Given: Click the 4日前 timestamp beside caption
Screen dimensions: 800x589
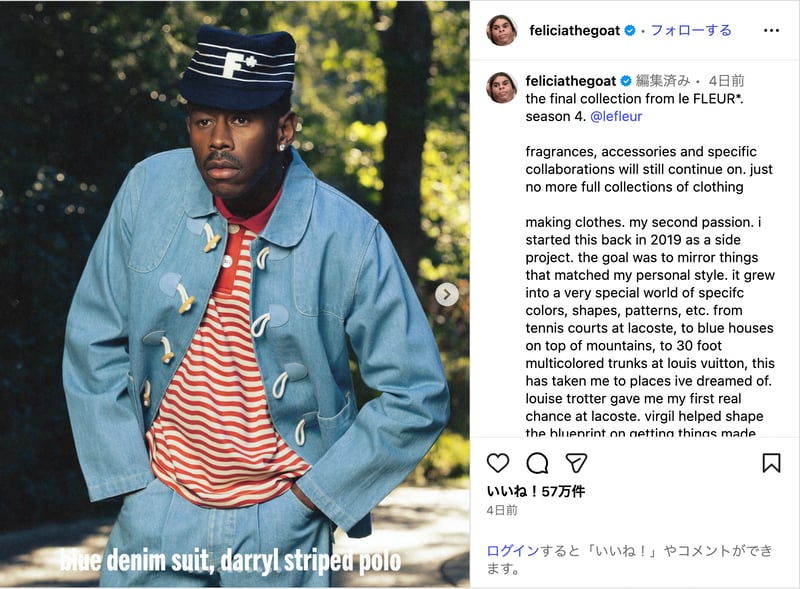Looking at the screenshot, I should pos(727,81).
